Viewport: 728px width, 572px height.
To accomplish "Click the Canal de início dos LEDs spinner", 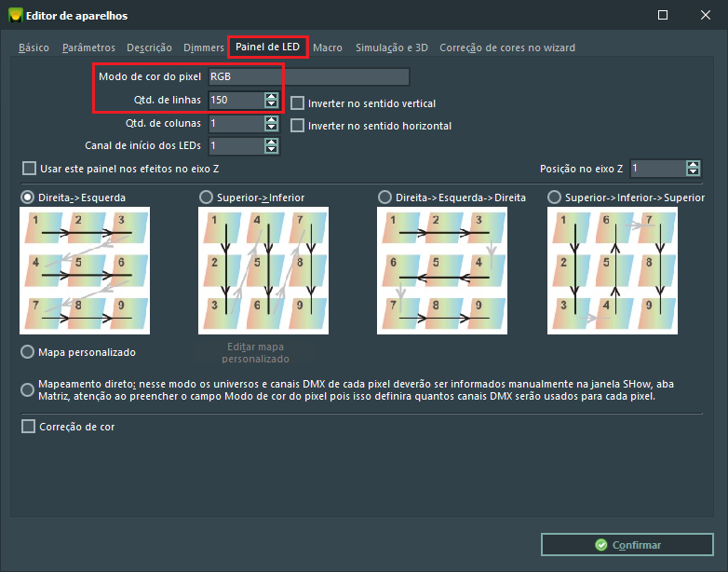I will (271, 145).
